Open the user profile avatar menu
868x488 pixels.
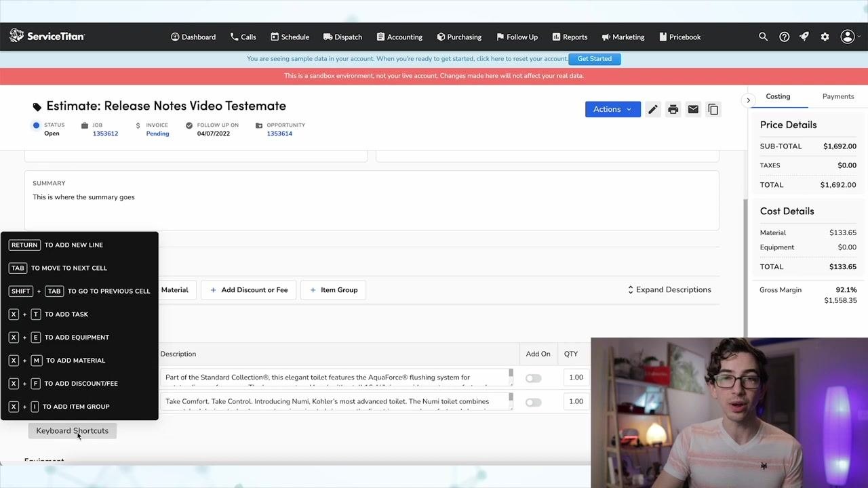click(x=848, y=37)
